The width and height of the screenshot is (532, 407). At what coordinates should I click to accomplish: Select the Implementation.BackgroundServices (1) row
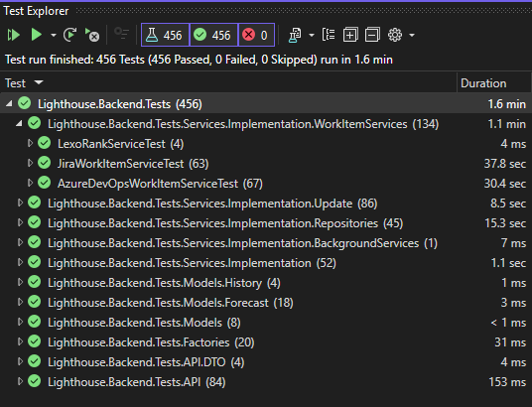(266, 243)
